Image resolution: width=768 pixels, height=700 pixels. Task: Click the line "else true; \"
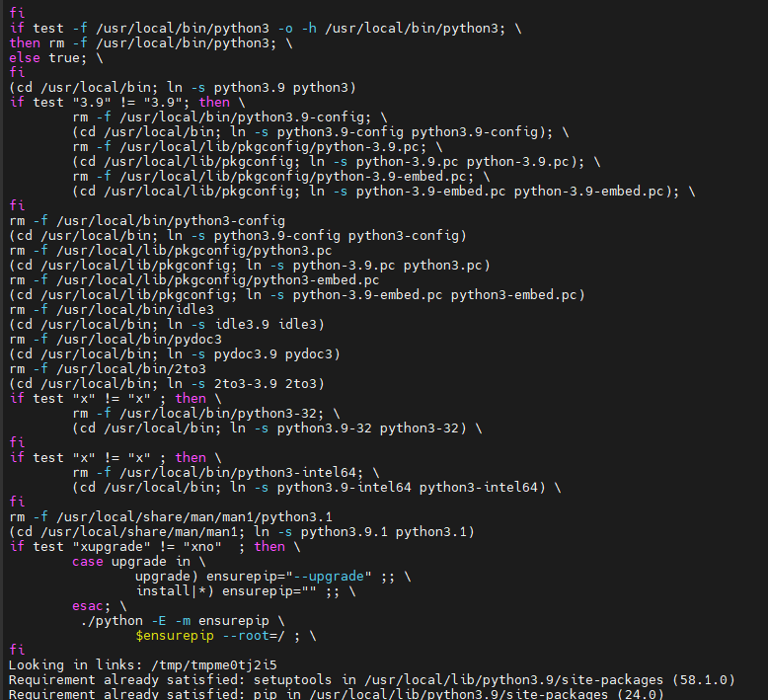pyautogui.click(x=56, y=58)
